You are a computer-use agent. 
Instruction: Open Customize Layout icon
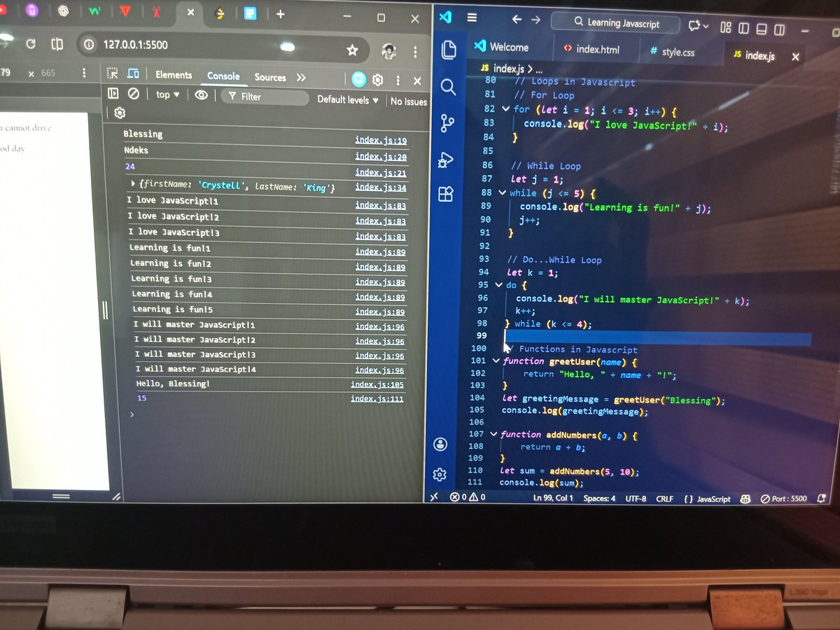726,27
